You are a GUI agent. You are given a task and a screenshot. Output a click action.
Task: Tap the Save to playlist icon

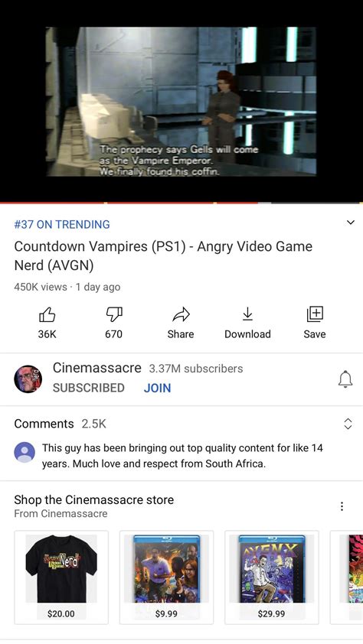[x=315, y=314]
